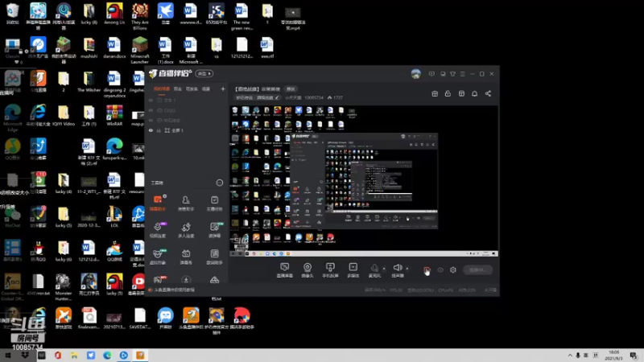This screenshot has width=644, height=362.
Task: Toggle visibility of the 文本 1 source
Action: pos(151,100)
